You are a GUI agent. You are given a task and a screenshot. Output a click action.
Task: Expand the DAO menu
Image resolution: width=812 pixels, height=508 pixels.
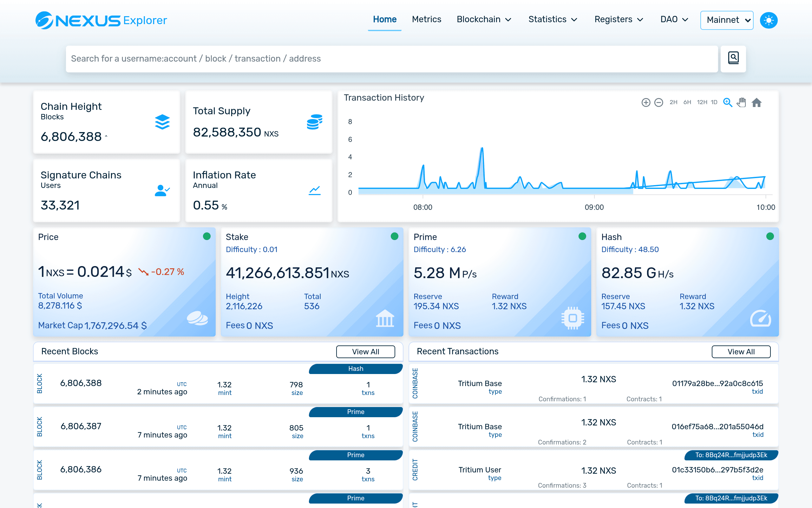[x=674, y=19]
